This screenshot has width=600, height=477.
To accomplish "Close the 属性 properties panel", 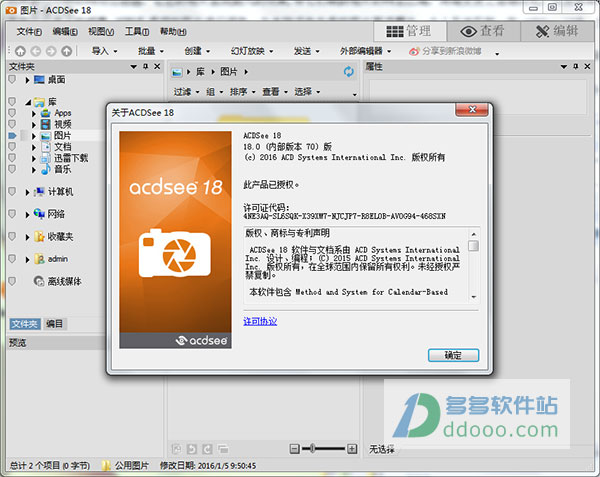I will click(x=587, y=67).
